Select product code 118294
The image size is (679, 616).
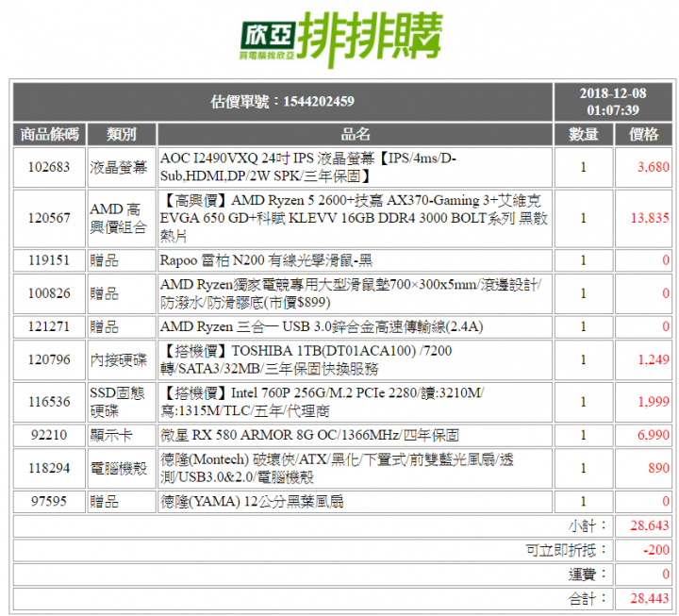pyautogui.click(x=49, y=468)
